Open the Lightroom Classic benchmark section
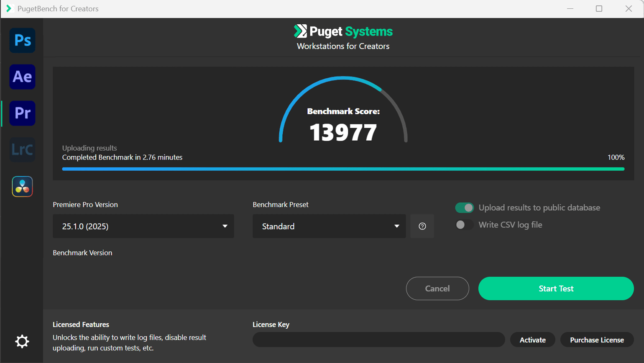The height and width of the screenshot is (363, 644). (22, 149)
